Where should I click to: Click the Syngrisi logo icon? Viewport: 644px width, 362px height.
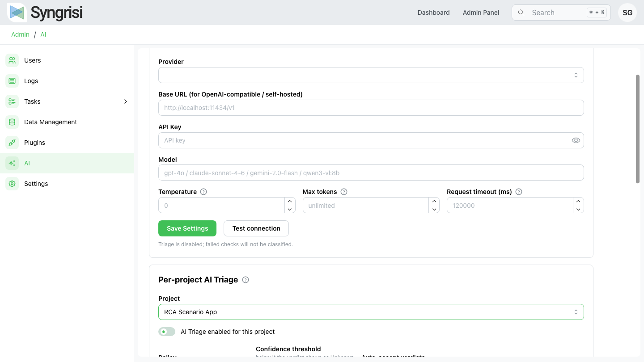[x=17, y=13]
